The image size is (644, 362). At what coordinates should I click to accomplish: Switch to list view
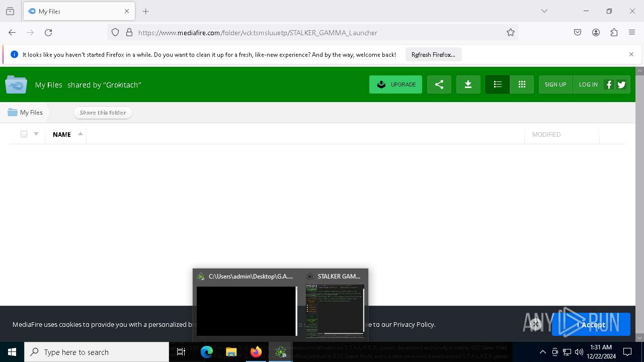tap(498, 84)
